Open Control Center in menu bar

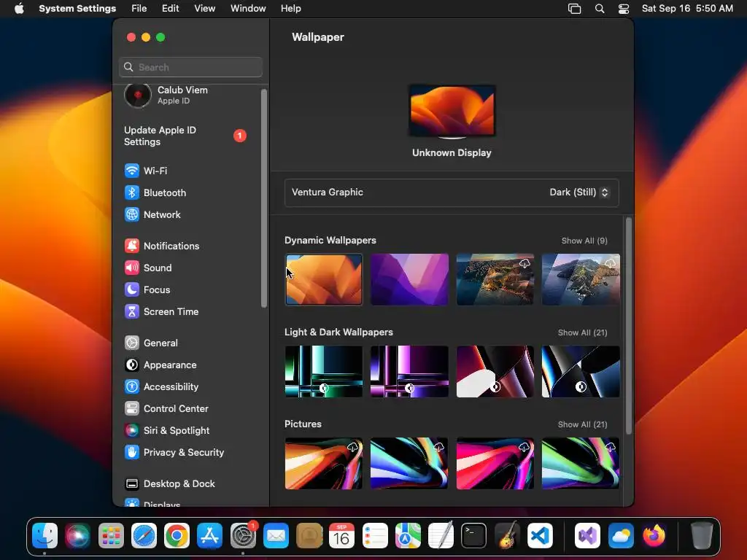click(x=624, y=9)
